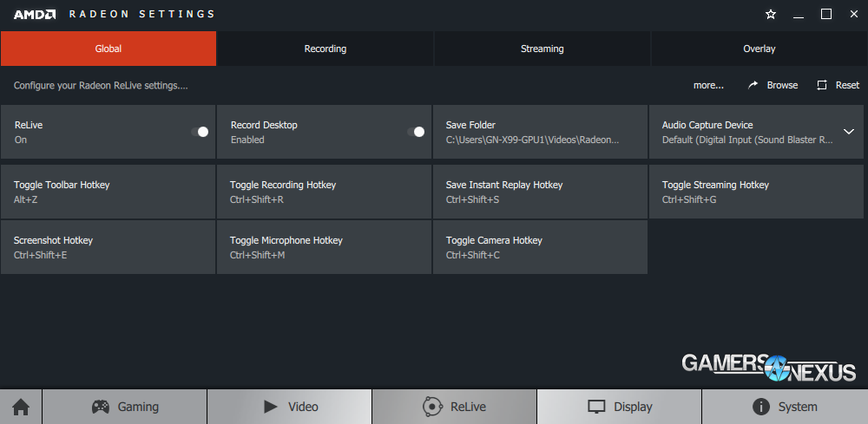Viewport: 868px width, 424px height.
Task: Click the ReLive circle icon
Action: point(431,407)
